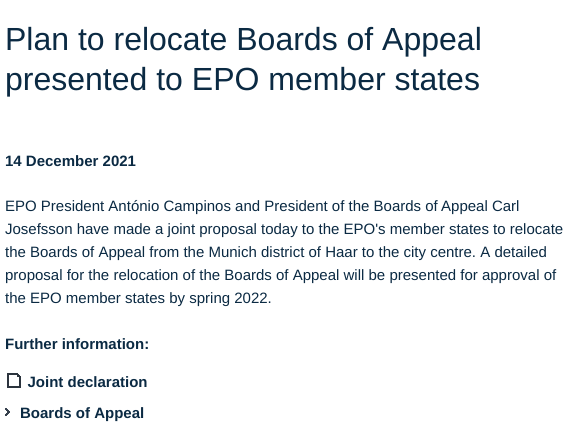Click EPO member states in the headline

click(x=336, y=79)
